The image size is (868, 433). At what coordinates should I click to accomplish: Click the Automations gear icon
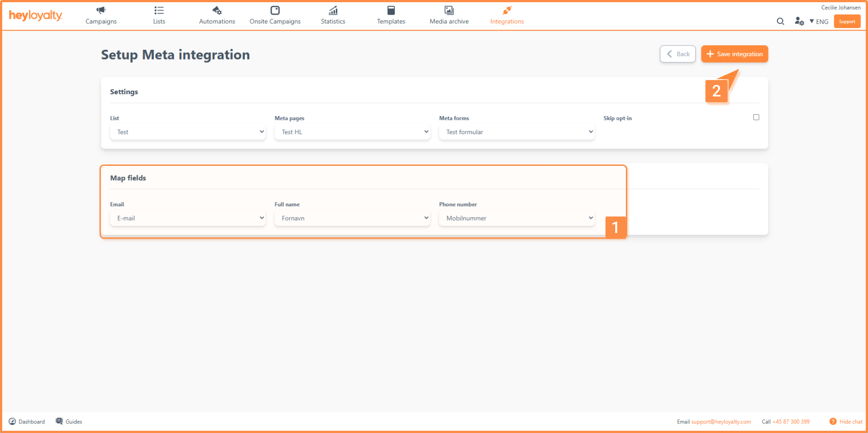(x=217, y=10)
